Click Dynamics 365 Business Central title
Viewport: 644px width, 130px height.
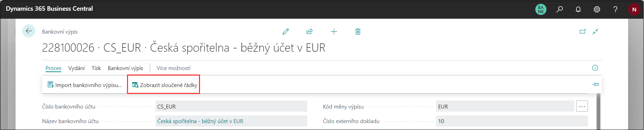coord(49,9)
